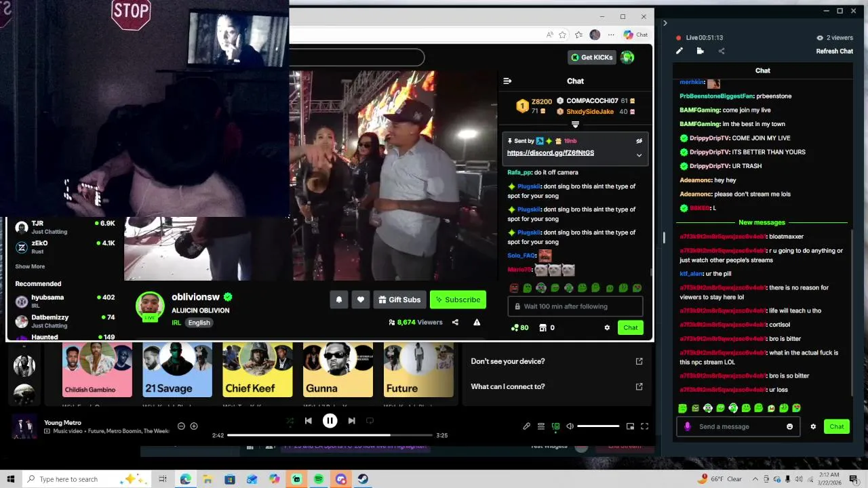Open the Edge Copilot Chat button
Image resolution: width=868 pixels, height=488 pixels.
[636, 35]
